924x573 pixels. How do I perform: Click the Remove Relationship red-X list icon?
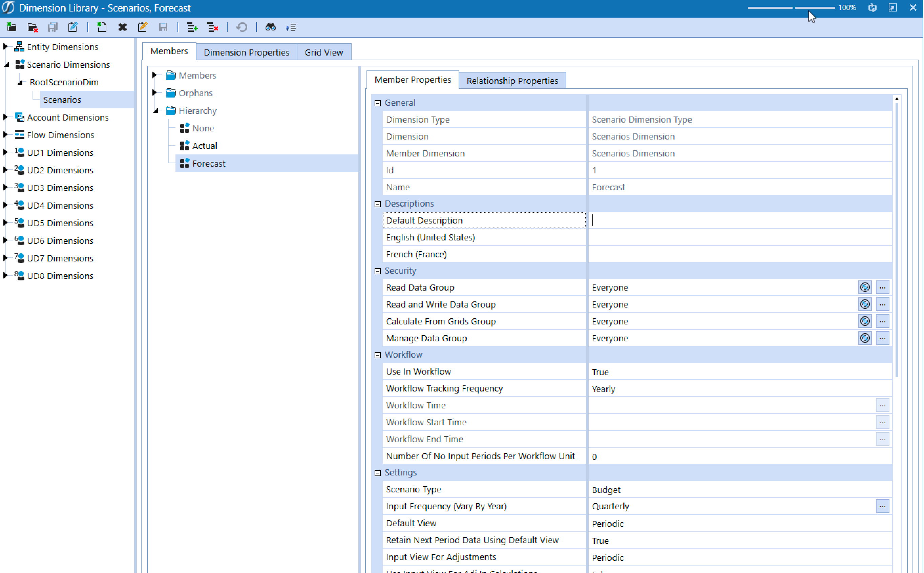point(213,27)
